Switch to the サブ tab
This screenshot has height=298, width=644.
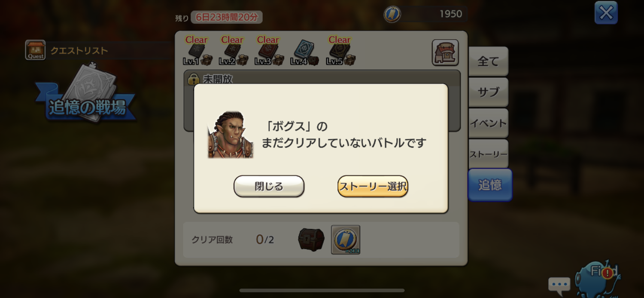click(488, 92)
